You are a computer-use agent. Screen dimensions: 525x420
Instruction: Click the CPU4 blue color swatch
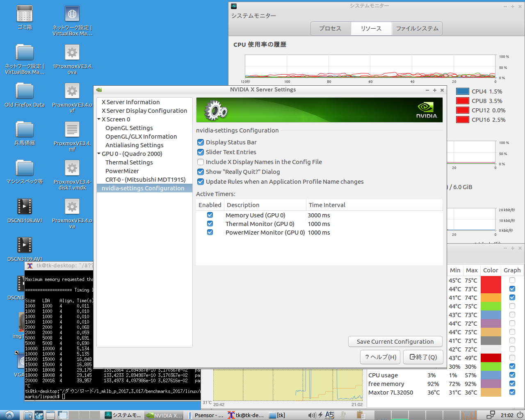462,91
